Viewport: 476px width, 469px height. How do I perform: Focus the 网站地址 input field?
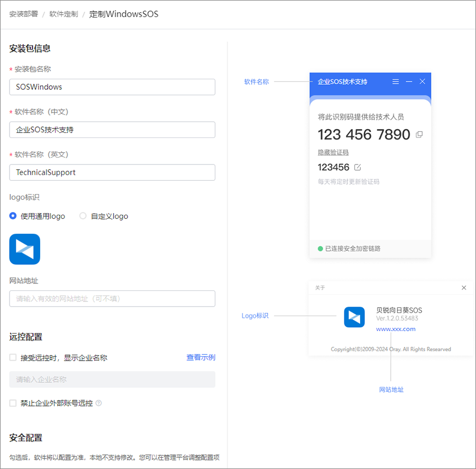pos(112,299)
